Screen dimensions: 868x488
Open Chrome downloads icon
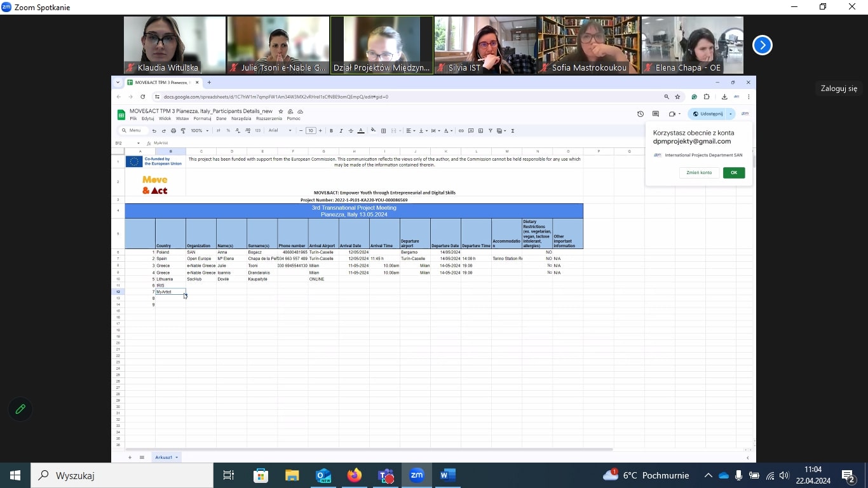pyautogui.click(x=724, y=97)
